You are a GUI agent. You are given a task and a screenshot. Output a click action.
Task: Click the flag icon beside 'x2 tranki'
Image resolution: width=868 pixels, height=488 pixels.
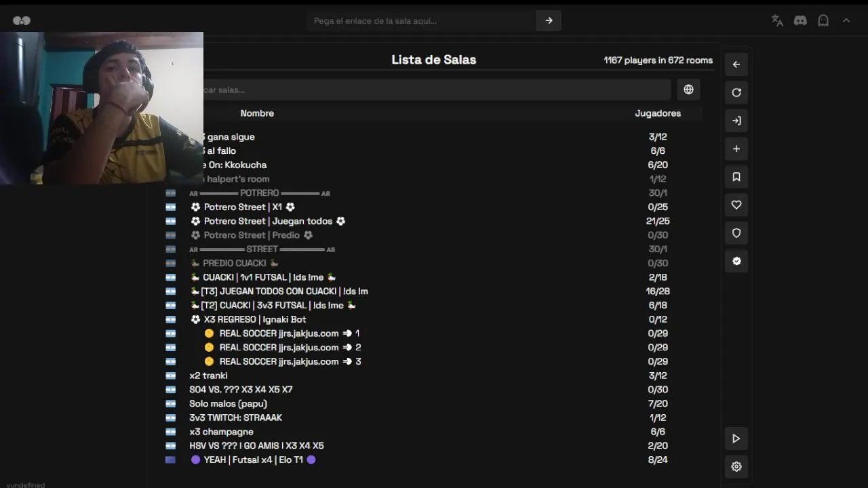click(170, 375)
